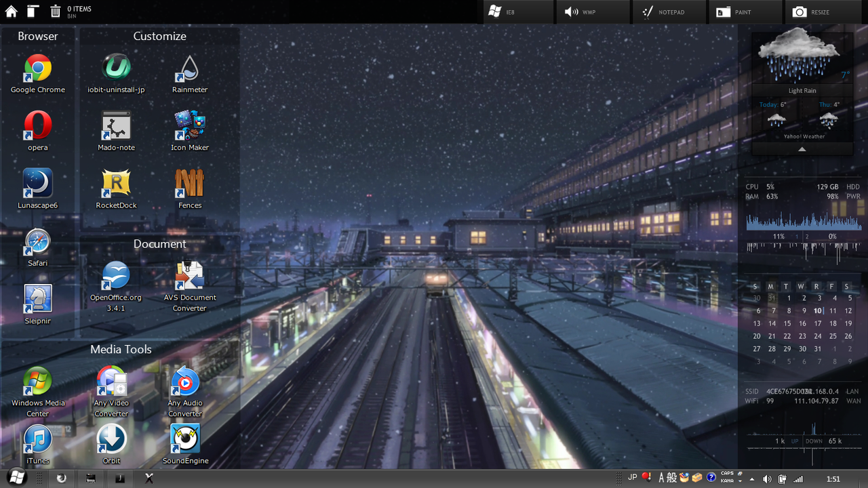Open the JP language selector

pyautogui.click(x=633, y=477)
